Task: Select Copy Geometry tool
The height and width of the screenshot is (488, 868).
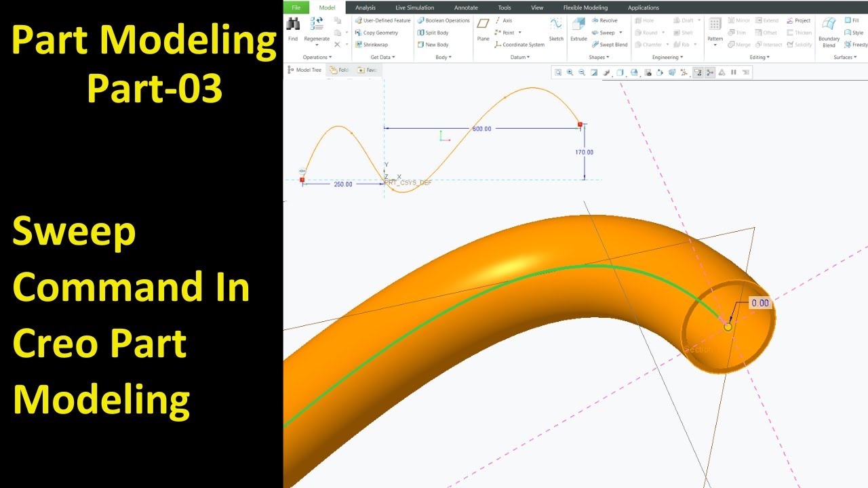Action: coord(376,33)
